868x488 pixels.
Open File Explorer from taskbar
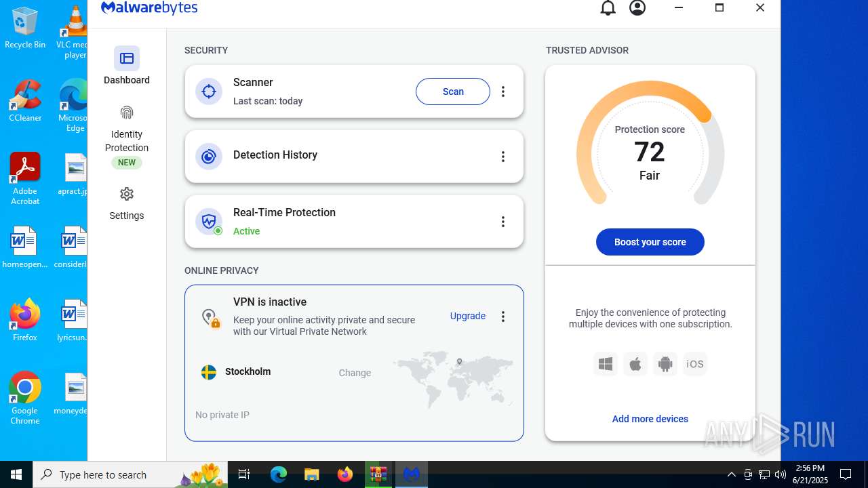tap(312, 474)
